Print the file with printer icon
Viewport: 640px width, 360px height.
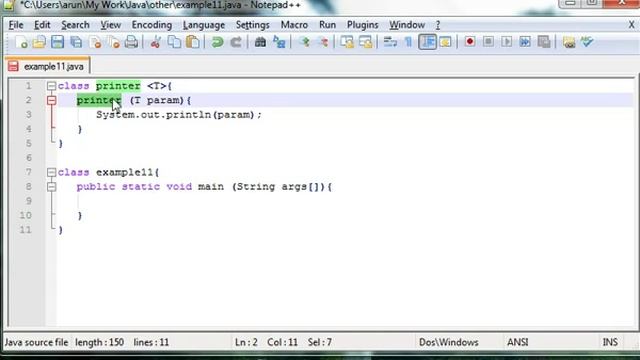[131, 42]
